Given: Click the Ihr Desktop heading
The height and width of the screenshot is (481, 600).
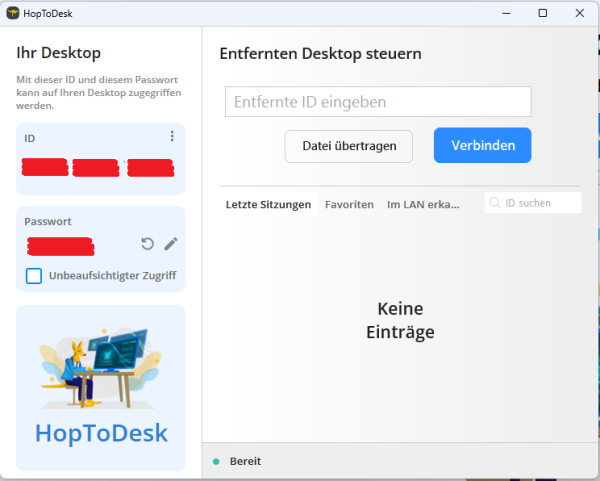Looking at the screenshot, I should 59,53.
